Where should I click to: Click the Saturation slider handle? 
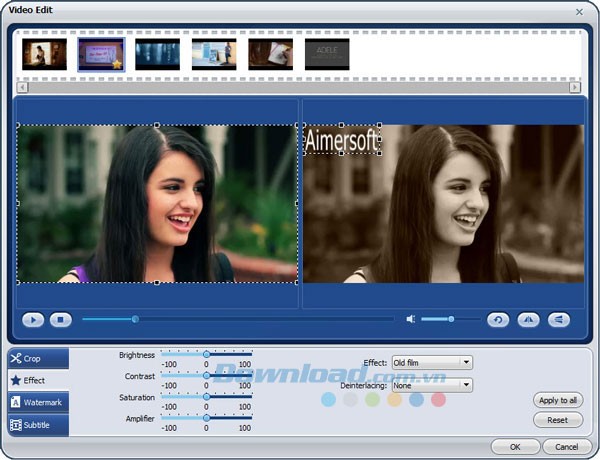[206, 397]
